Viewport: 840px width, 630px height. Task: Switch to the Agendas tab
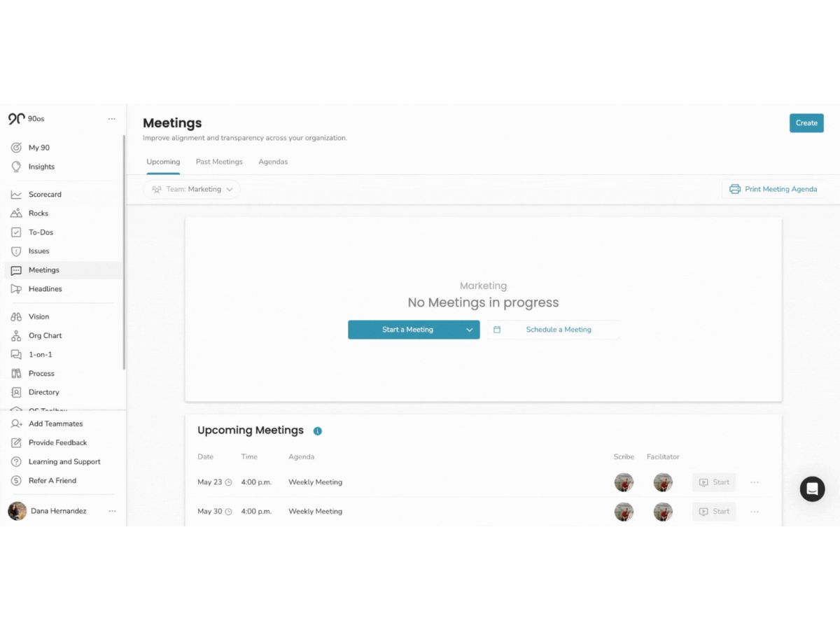coord(273,162)
